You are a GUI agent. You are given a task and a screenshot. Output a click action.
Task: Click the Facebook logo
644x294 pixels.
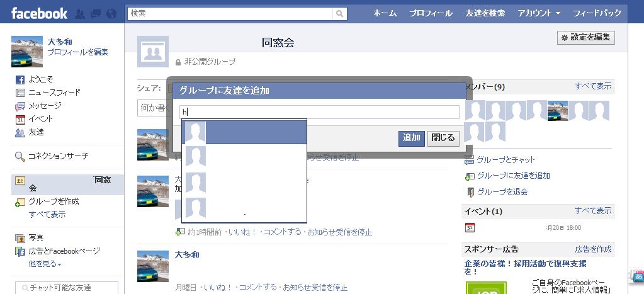[x=39, y=14]
